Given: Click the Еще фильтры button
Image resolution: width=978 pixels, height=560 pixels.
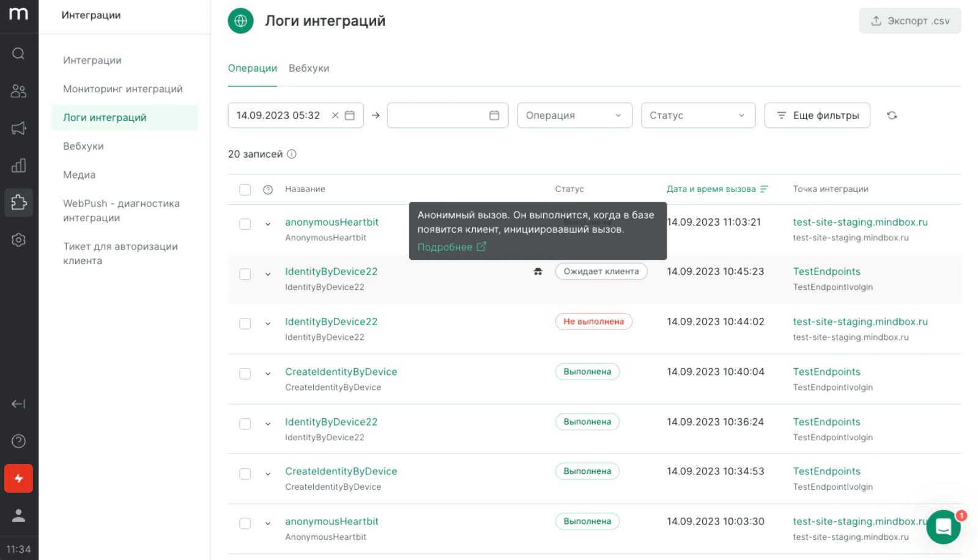Looking at the screenshot, I should [x=817, y=116].
